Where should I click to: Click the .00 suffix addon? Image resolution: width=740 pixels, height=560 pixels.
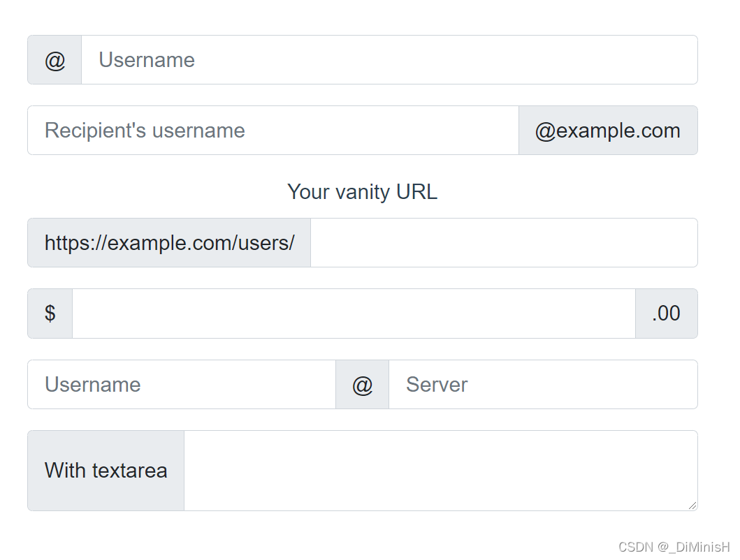666,314
